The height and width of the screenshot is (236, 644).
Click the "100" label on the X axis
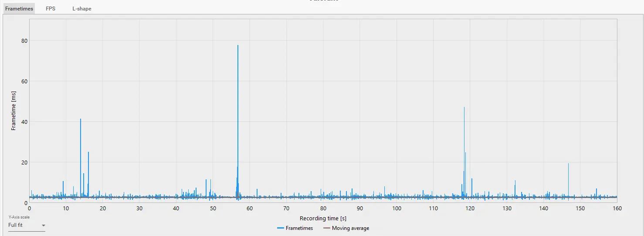click(397, 209)
